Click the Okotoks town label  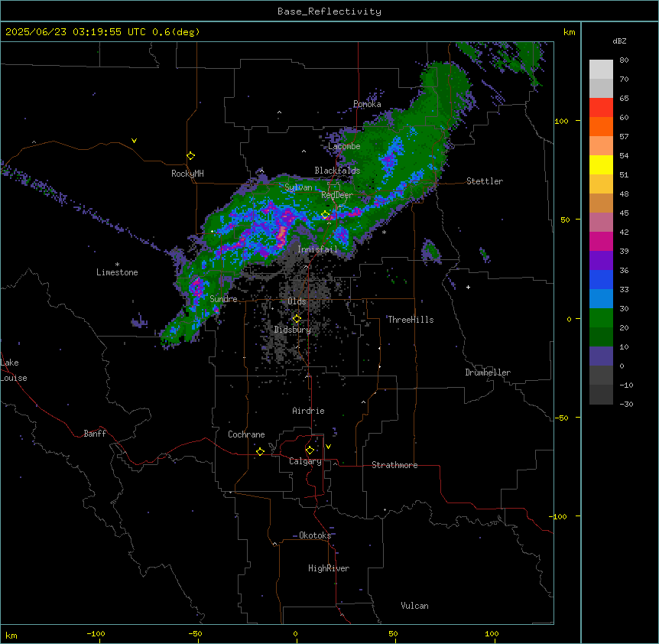coord(315,535)
